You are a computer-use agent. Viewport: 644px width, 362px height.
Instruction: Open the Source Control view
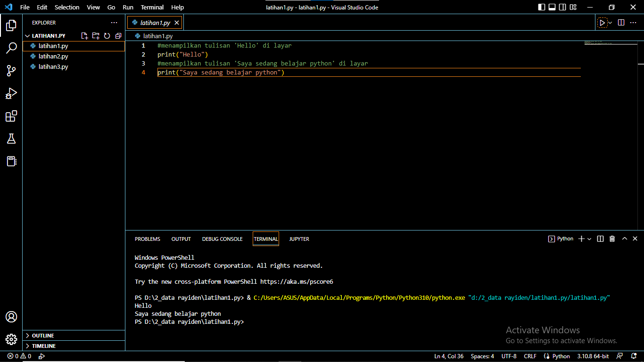(x=11, y=71)
